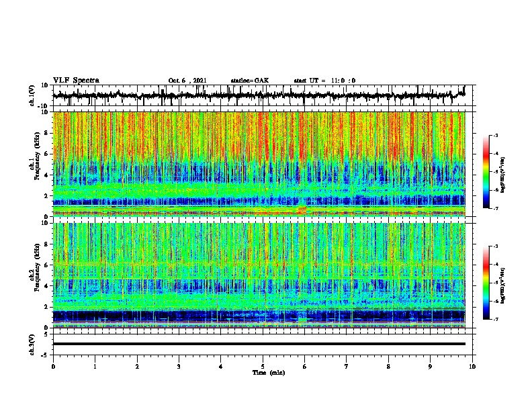Click the ch.2 spectrogram color bar
The width and height of the screenshot is (532, 411).
click(x=486, y=283)
